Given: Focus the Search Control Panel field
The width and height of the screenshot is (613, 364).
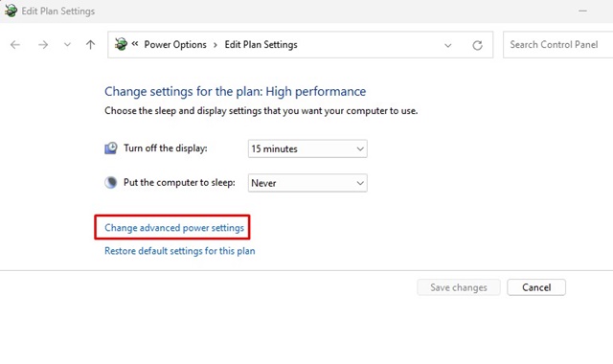Looking at the screenshot, I should coord(557,45).
